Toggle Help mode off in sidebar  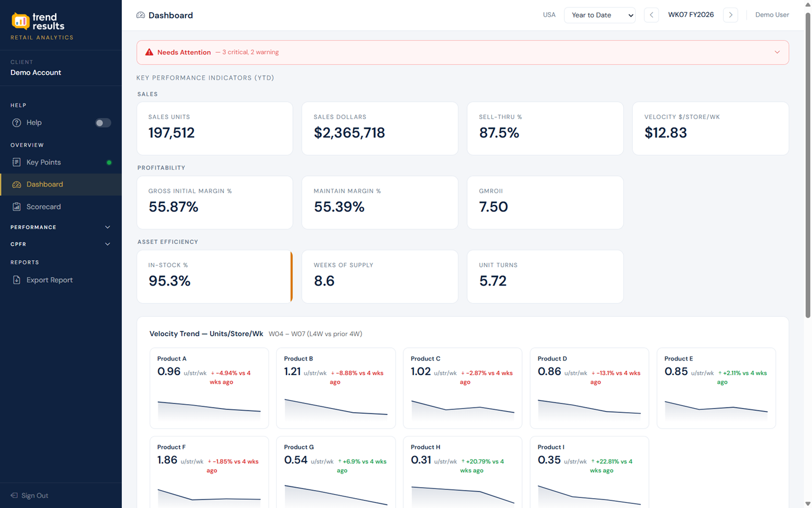[102, 123]
